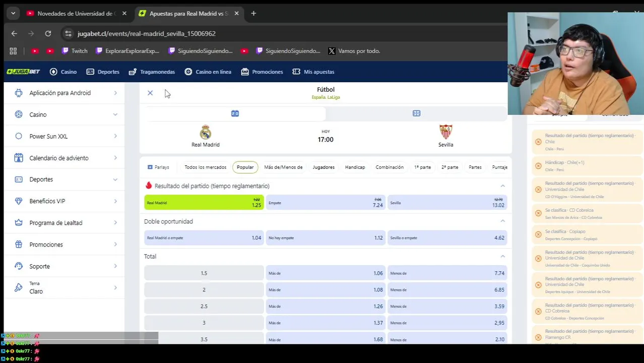Image resolution: width=644 pixels, height=363 pixels.
Task: Open Tragamonedas in top navigation
Action: [x=152, y=72]
